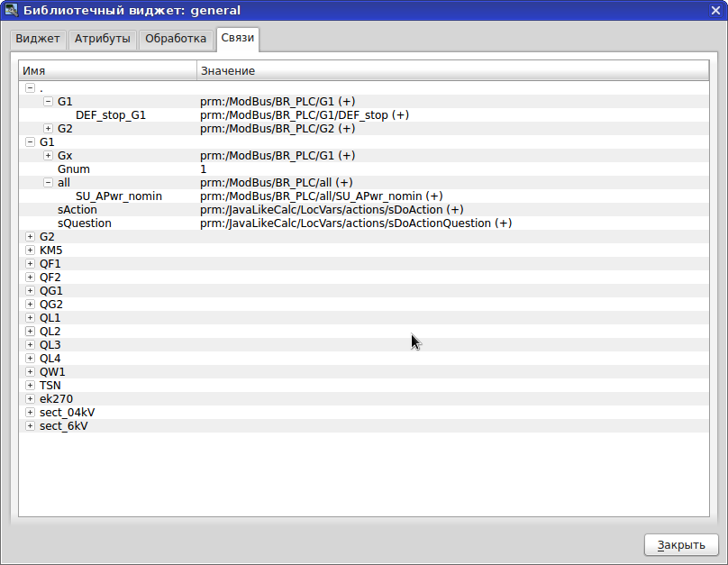Expand the QF1 node
The width and height of the screenshot is (728, 565).
coord(30,263)
